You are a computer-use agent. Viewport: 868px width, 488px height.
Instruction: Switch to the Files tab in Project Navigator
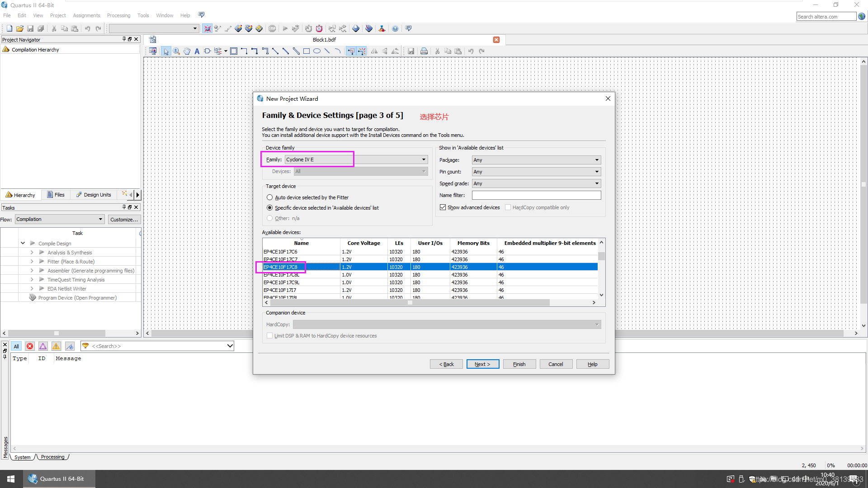click(x=56, y=195)
